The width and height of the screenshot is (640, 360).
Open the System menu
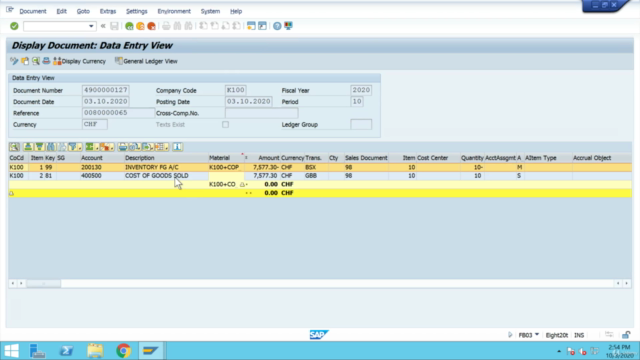coord(210,11)
